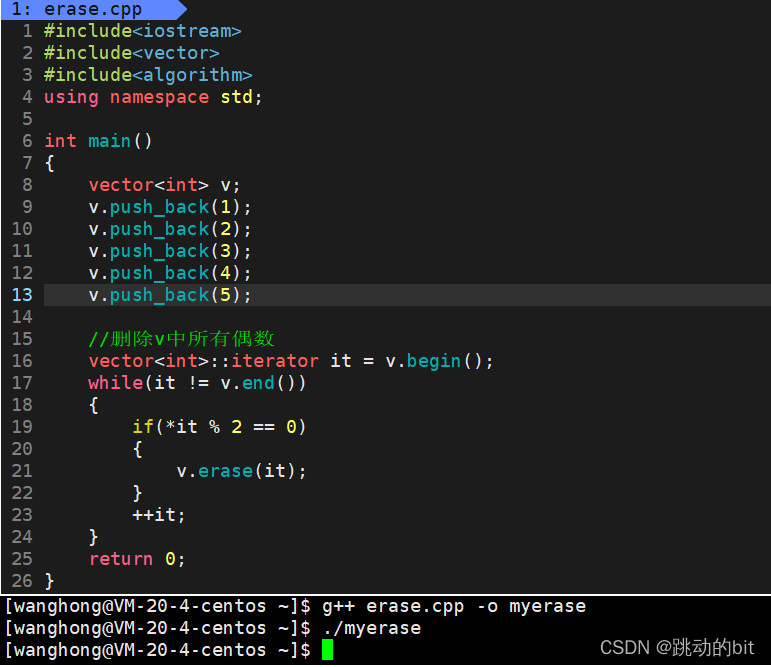Click the '++it;' statement

pos(159,515)
